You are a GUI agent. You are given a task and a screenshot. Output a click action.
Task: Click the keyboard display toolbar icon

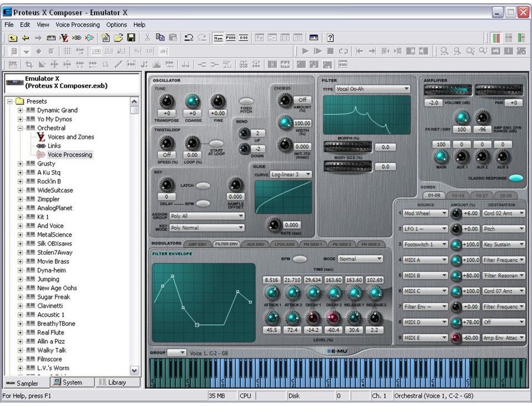(x=314, y=38)
